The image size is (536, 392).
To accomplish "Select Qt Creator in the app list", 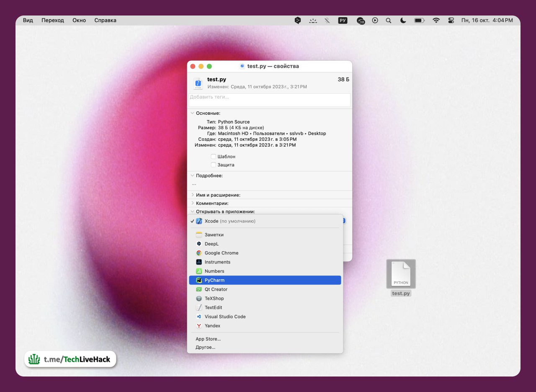I will [x=265, y=289].
